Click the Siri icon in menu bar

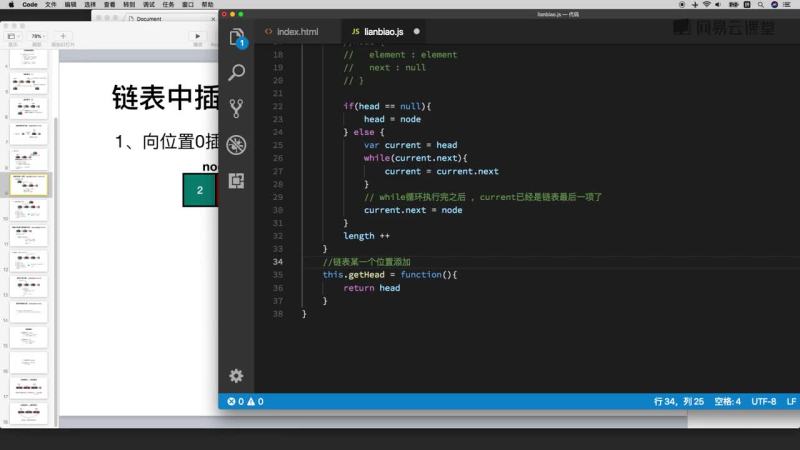[x=774, y=5]
